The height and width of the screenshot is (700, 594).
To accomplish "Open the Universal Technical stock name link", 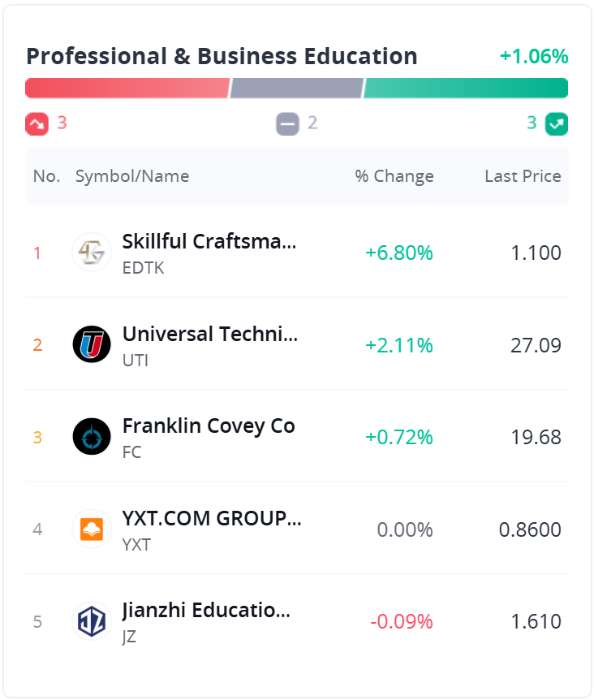I will [x=210, y=334].
